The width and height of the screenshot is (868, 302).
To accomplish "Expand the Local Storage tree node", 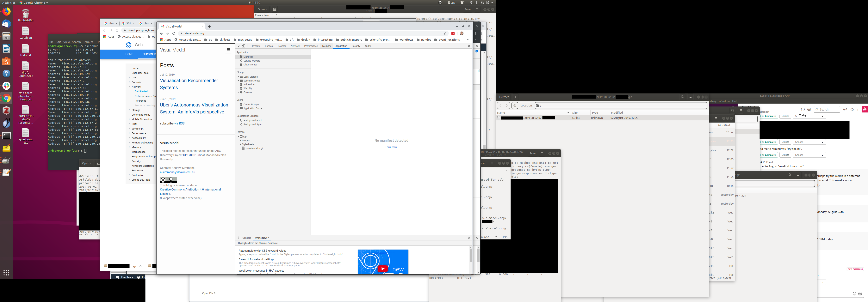I will pos(238,77).
